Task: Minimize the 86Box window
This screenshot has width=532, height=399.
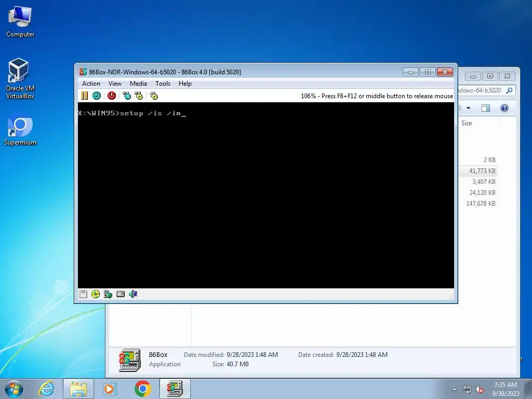Action: point(410,72)
